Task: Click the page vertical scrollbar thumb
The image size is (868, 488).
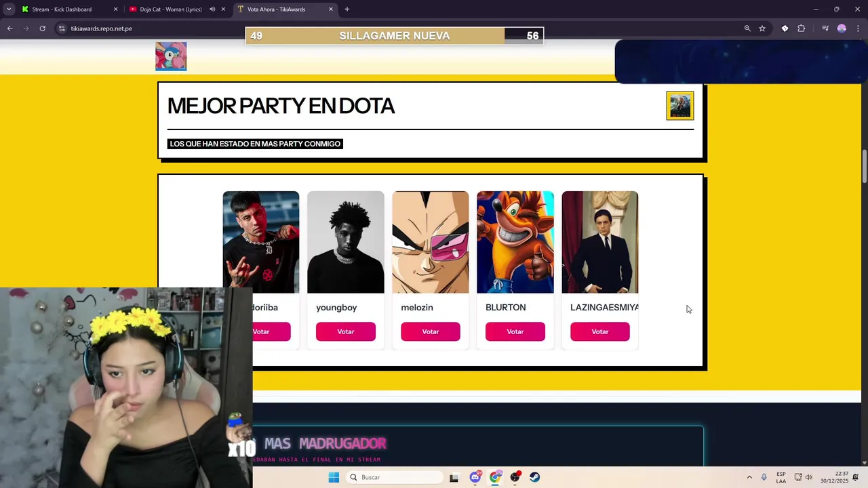Action: [865, 166]
